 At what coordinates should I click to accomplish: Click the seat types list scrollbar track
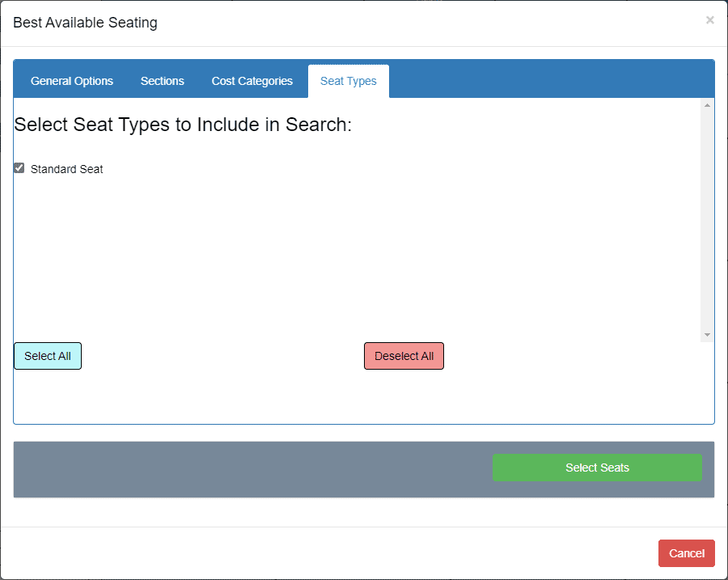coord(707,220)
